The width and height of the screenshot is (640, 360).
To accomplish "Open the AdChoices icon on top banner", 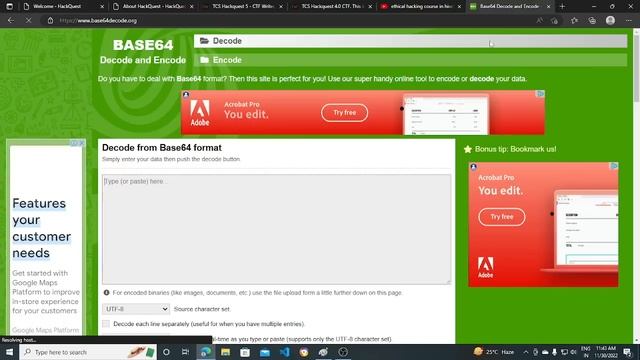I will (x=540, y=94).
